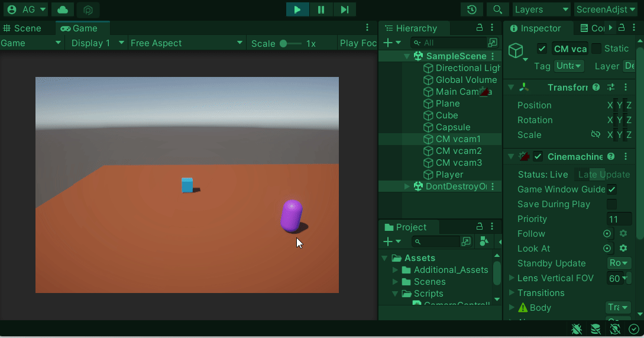This screenshot has width=644, height=338.
Task: Toggle constrained proportions scale link
Action: pos(595,134)
